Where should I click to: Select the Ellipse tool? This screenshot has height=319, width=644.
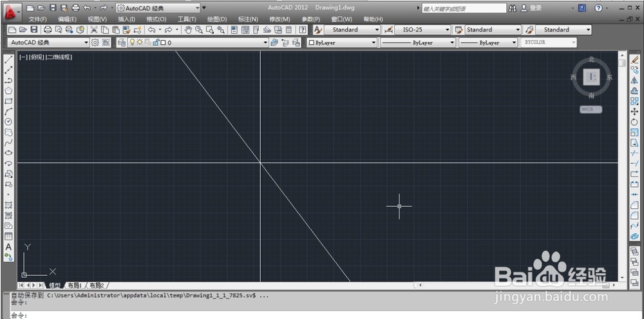8,153
